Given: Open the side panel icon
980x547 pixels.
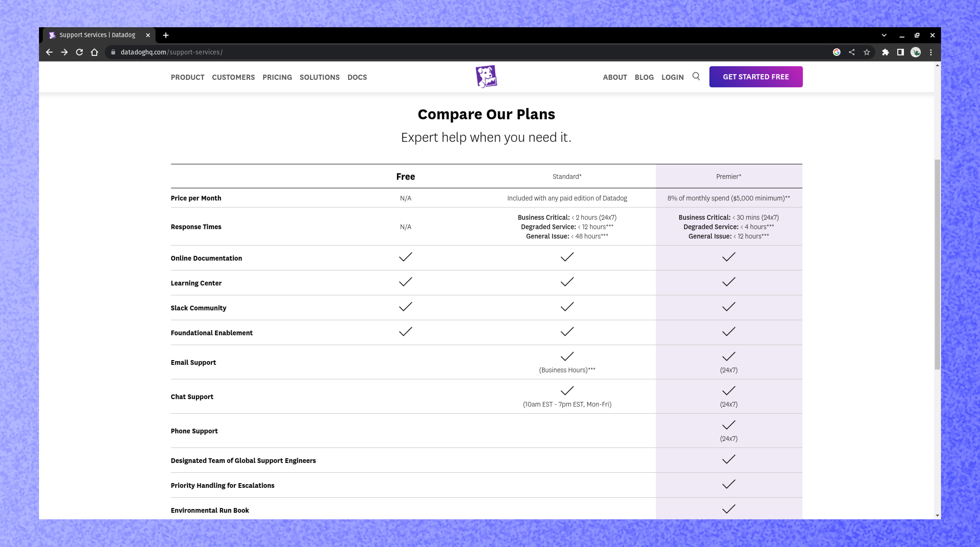Looking at the screenshot, I should (900, 52).
